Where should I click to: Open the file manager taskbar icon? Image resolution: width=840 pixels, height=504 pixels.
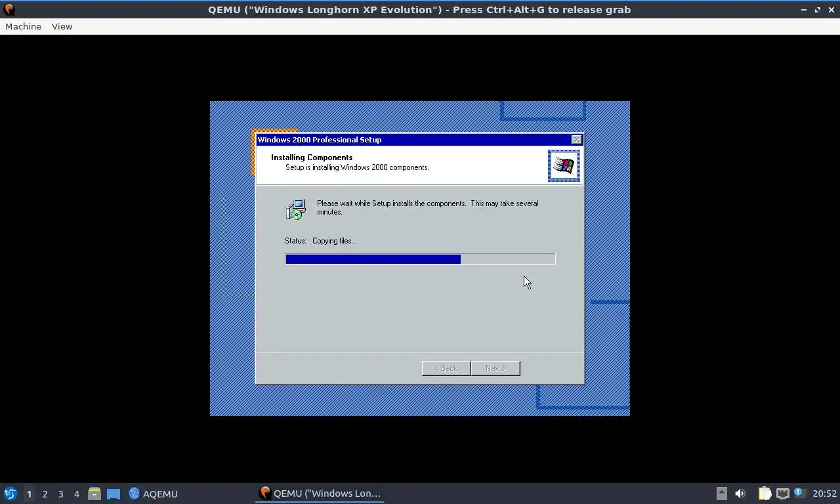pos(94,493)
